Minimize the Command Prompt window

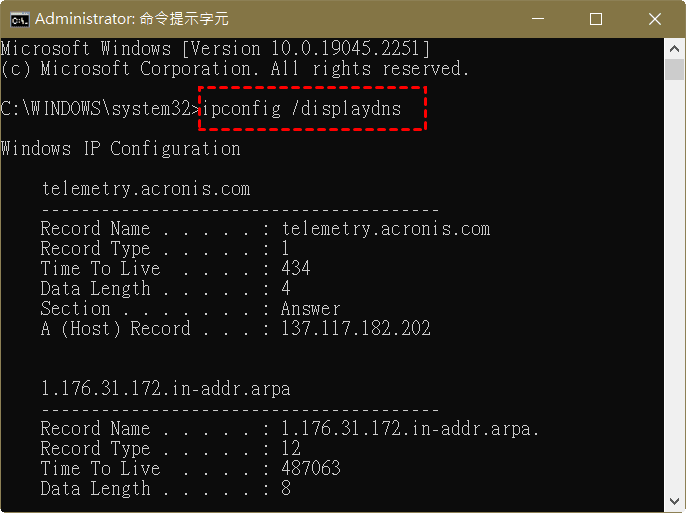coord(540,19)
